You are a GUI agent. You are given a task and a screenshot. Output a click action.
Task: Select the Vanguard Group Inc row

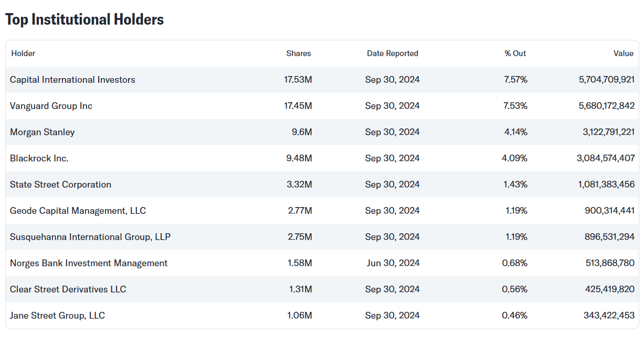click(x=51, y=106)
